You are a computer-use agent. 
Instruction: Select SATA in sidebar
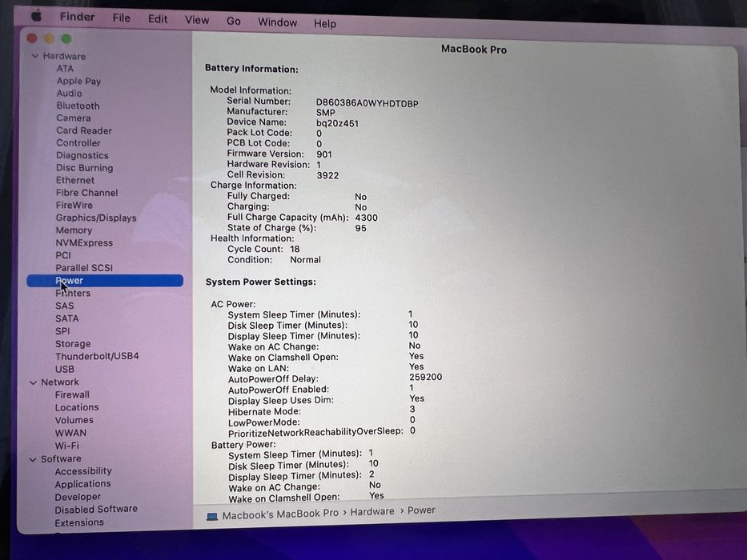click(x=67, y=318)
